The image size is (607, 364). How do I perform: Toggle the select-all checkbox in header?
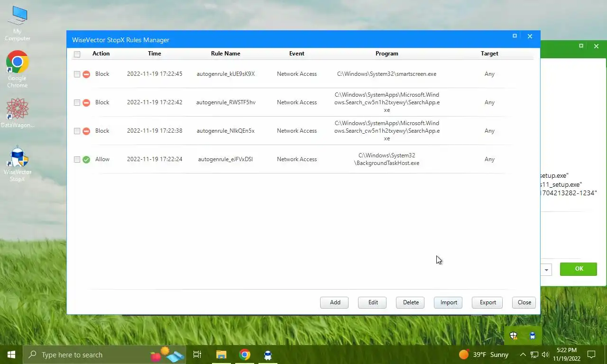pos(77,54)
